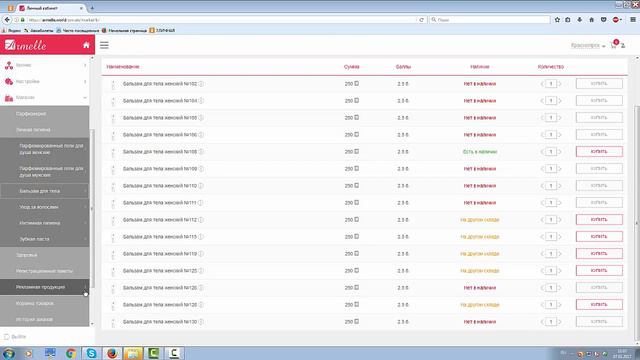Click the info icon next to Бальзам №112

pos(201,220)
